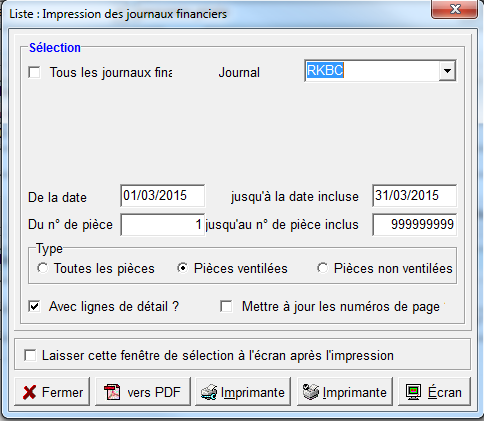Click the jusqu'à la date incluse field

(414, 196)
